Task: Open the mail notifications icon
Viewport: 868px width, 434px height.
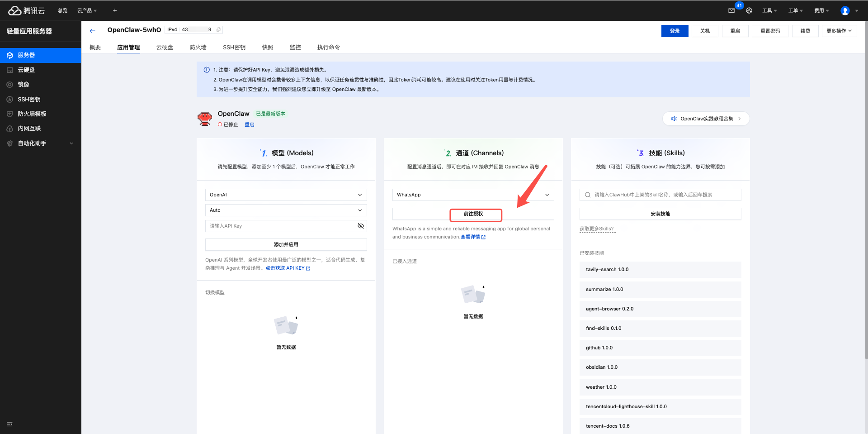Action: pyautogui.click(x=731, y=10)
